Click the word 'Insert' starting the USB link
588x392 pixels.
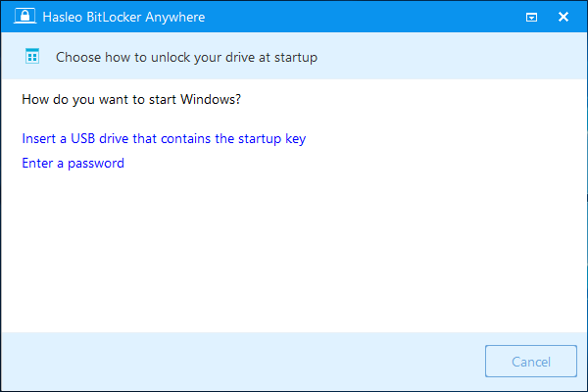[x=38, y=139]
